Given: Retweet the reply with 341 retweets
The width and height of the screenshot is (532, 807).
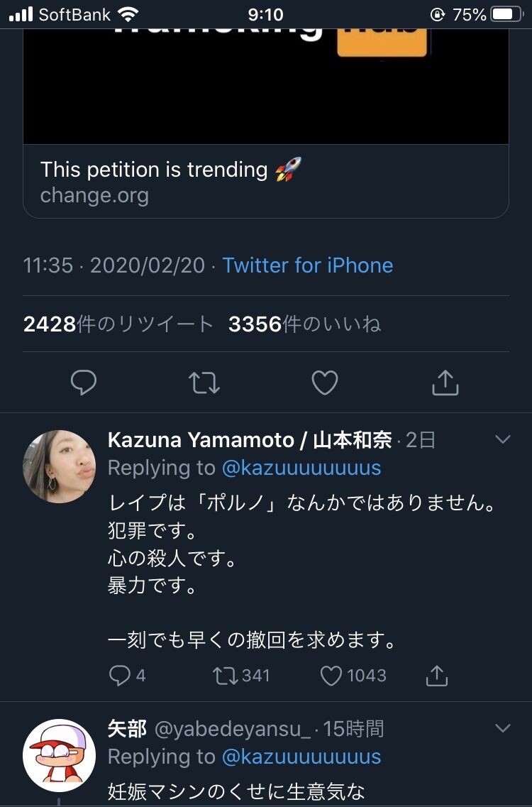Looking at the screenshot, I should click(x=224, y=676).
